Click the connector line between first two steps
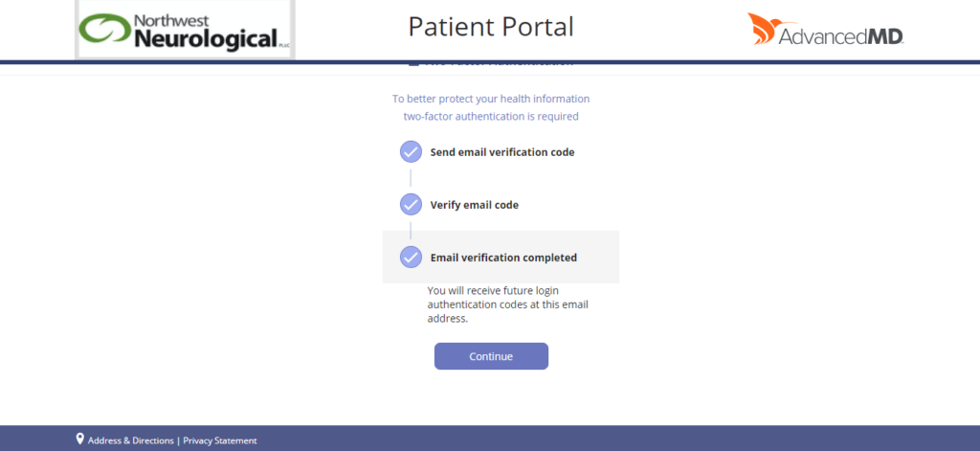 pos(411,178)
